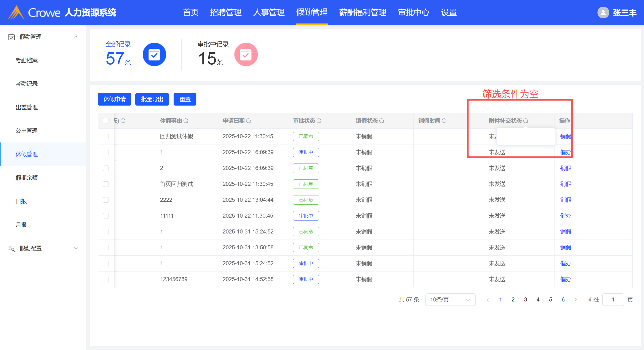Image resolution: width=644 pixels, height=350 pixels.
Task: Check the row for 回归测试休假
Action: [x=106, y=136]
